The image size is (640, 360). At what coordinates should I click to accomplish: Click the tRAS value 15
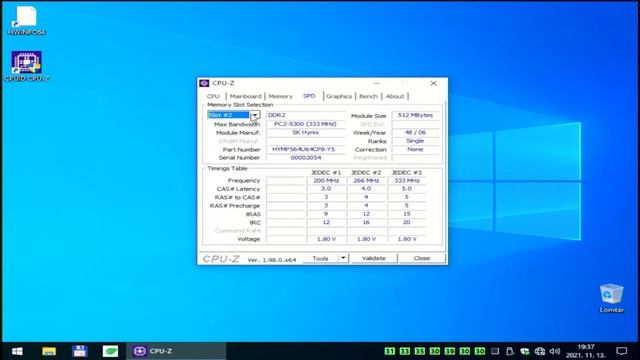coord(407,214)
